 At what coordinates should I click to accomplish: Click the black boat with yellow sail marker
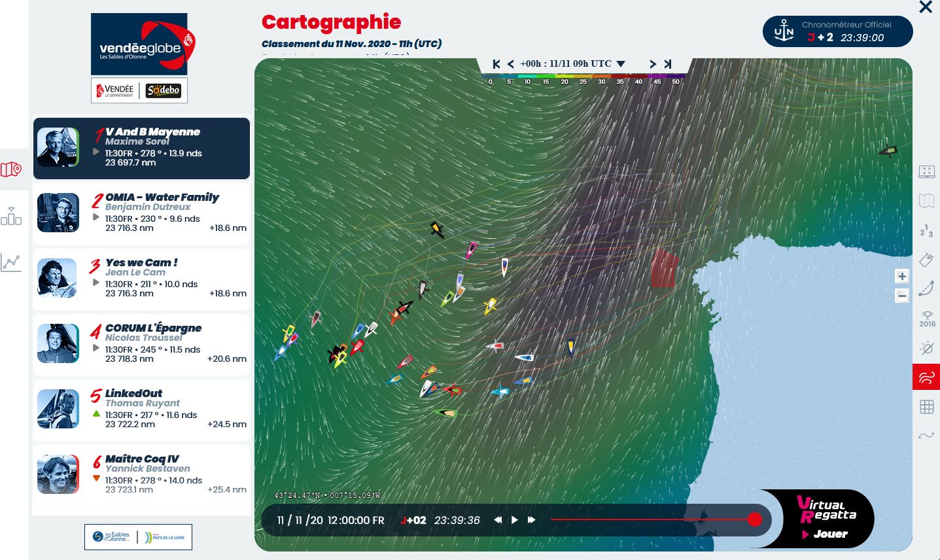436,229
